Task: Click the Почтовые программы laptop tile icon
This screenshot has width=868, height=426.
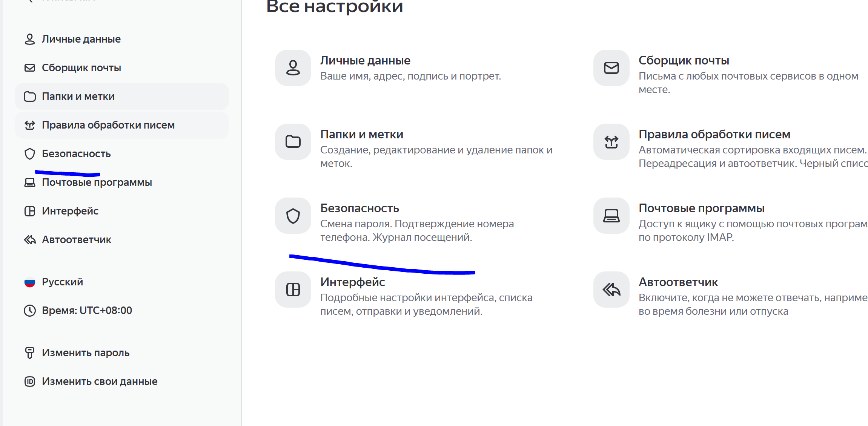Action: [611, 216]
